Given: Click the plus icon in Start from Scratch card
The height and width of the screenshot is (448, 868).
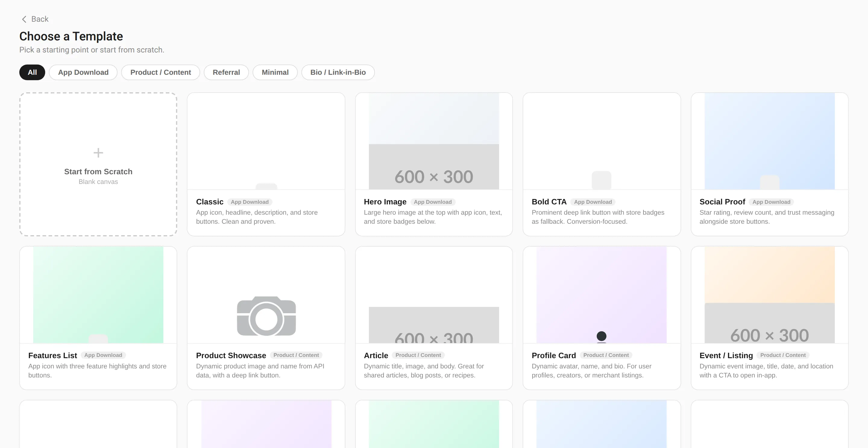Looking at the screenshot, I should [x=98, y=153].
